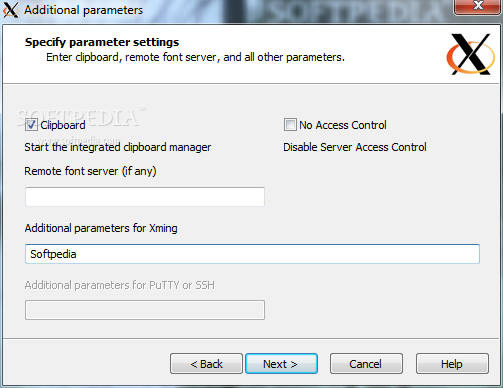This screenshot has width=503, height=388.
Task: Click the Specify parameter settings heading
Action: [102, 42]
